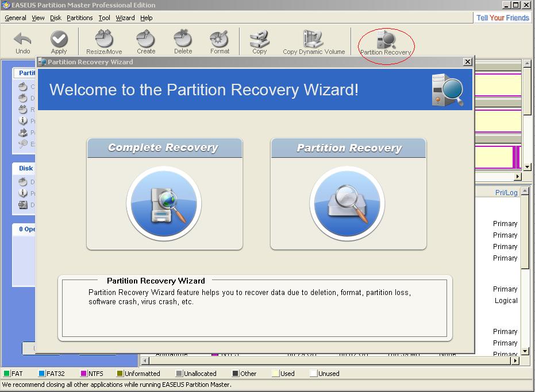Open the Partitions menu
The image size is (535, 392).
click(x=79, y=18)
